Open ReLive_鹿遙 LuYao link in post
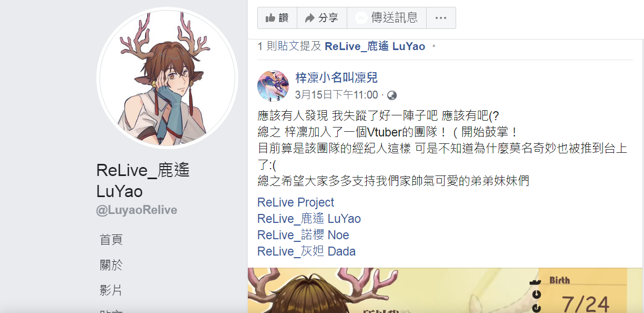 coord(309,219)
